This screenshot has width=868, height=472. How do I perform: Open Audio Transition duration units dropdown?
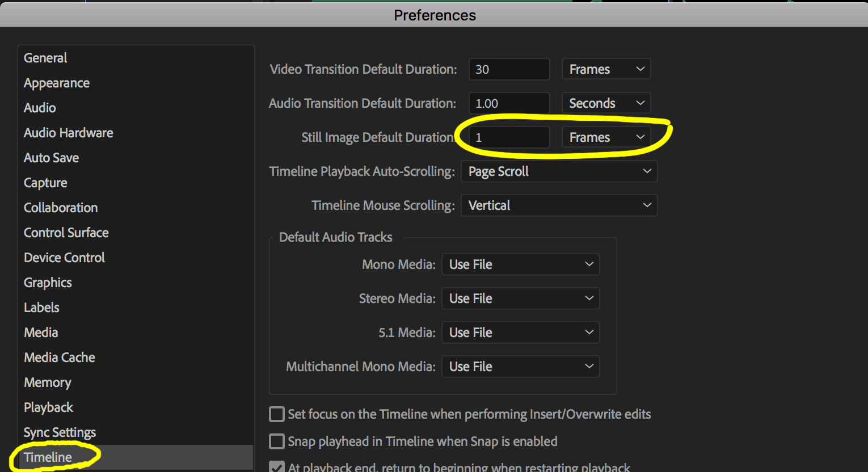click(606, 103)
